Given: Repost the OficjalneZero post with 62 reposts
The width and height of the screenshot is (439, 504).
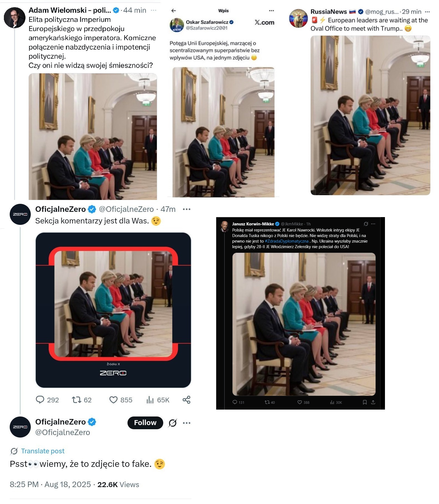Looking at the screenshot, I should pyautogui.click(x=76, y=400).
